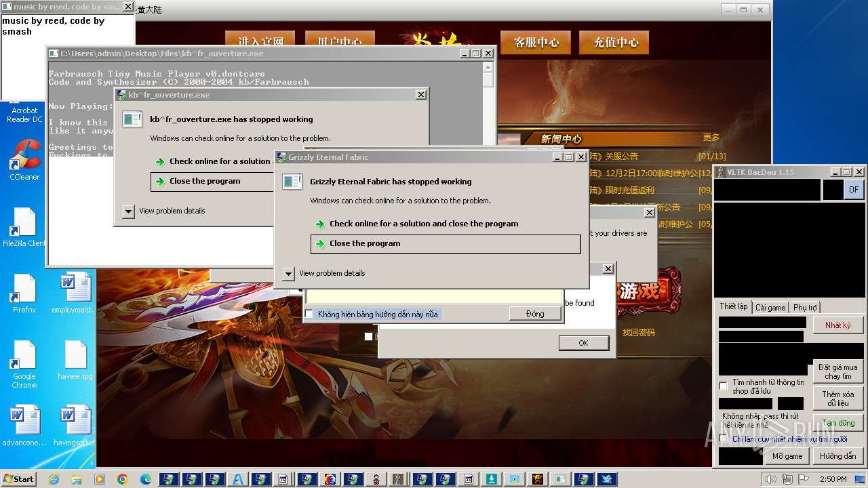Open 充值中心 in the game launcher

tap(616, 42)
